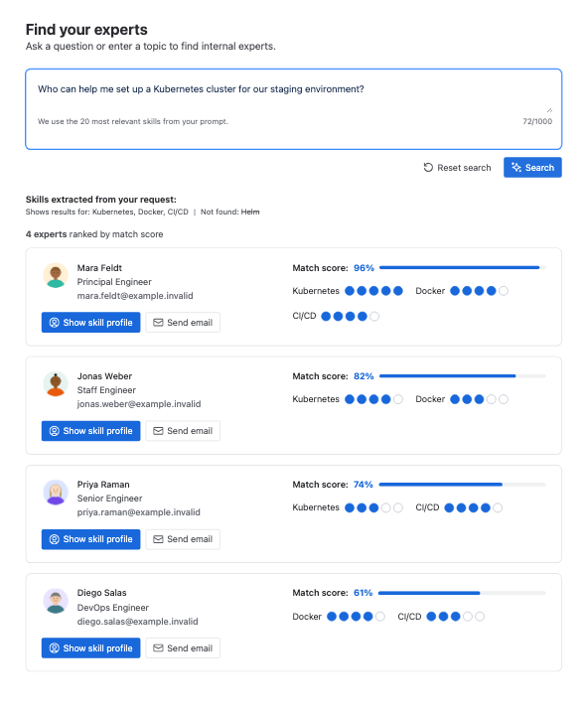Image resolution: width=588 pixels, height=715 pixels.
Task: Click Mara Feldt's avatar icon
Action: coord(56,275)
